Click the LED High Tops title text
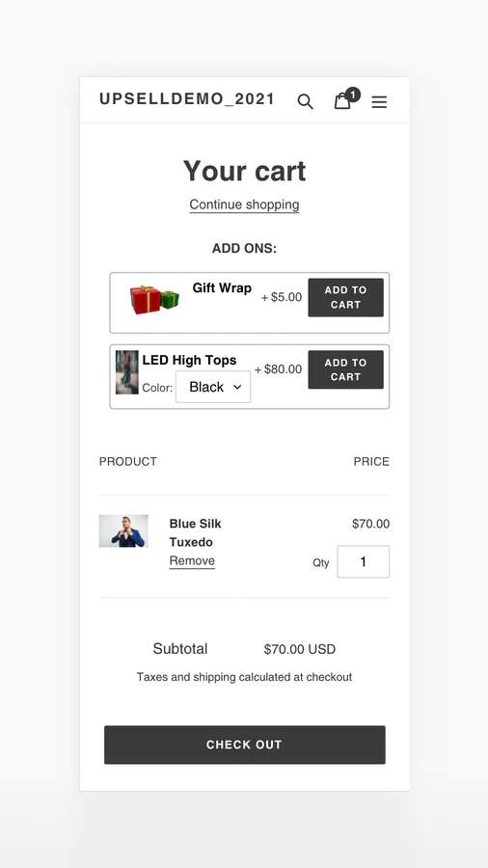This screenshot has width=488, height=868. click(x=189, y=360)
